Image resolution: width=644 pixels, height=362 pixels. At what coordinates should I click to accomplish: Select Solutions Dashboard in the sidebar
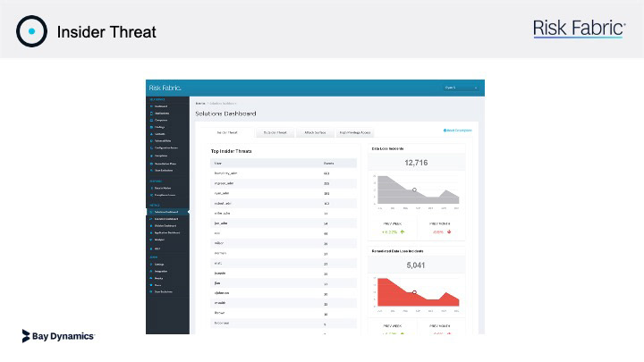167,212
